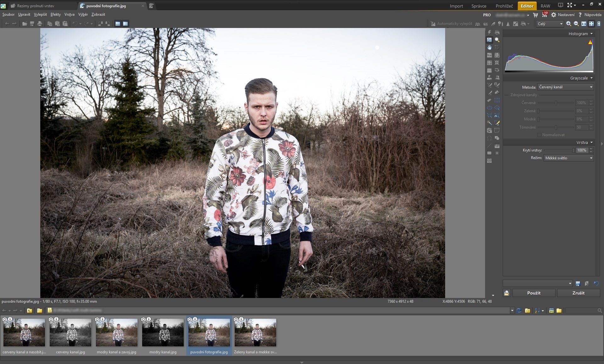Select the Zoom magnifier tool

tap(497, 40)
